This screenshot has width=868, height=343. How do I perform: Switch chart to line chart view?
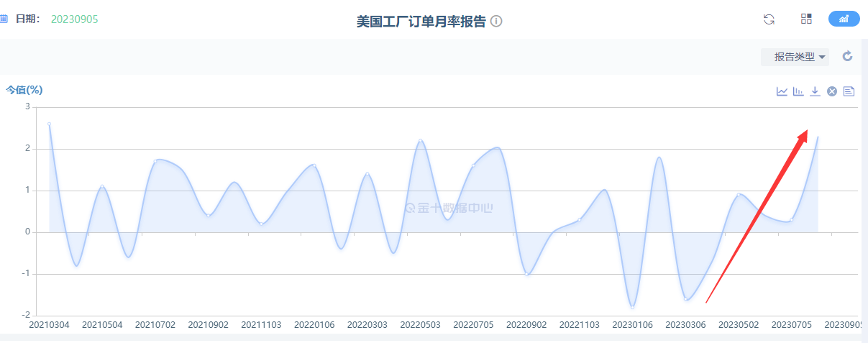[782, 91]
